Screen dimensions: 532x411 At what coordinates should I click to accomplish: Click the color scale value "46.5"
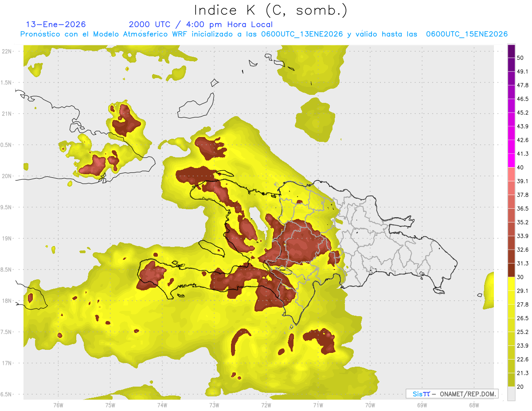(523, 99)
